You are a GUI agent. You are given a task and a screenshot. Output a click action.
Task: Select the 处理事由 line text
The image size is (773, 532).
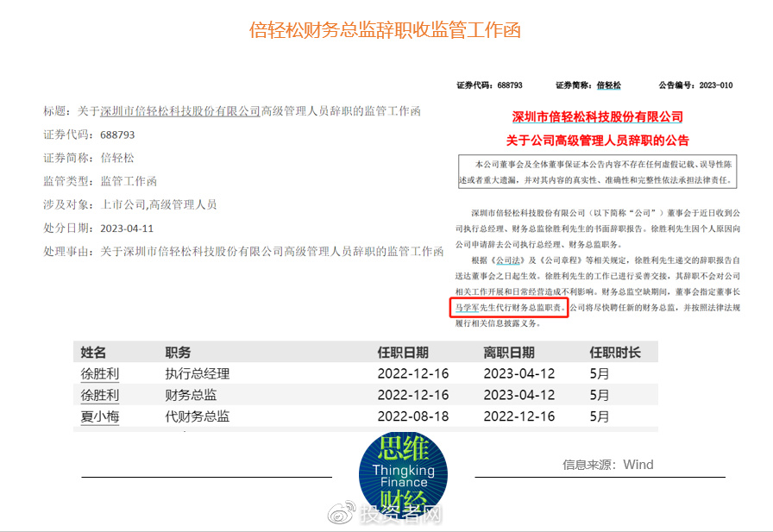[x=243, y=252]
